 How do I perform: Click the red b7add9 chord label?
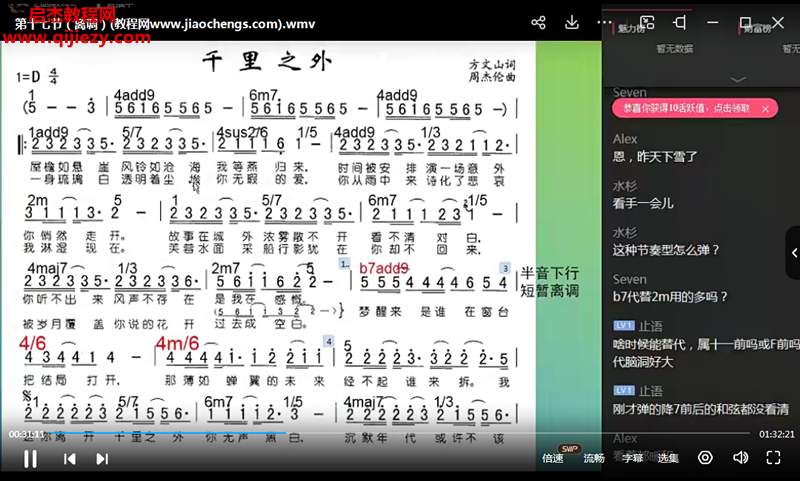pyautogui.click(x=384, y=268)
